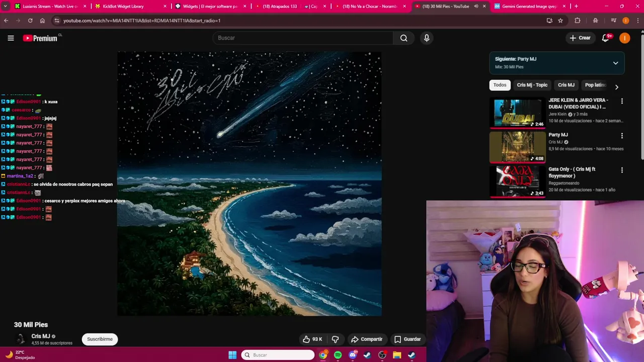This screenshot has width=644, height=362.
Task: Open Discord from the taskbar
Action: [353, 355]
